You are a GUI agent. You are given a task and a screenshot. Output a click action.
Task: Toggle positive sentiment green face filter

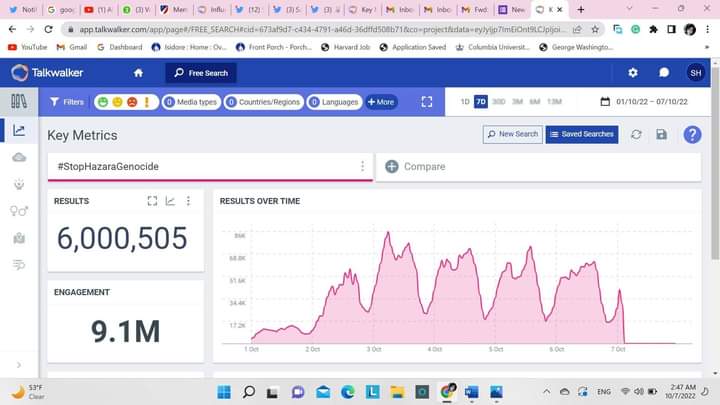point(103,102)
